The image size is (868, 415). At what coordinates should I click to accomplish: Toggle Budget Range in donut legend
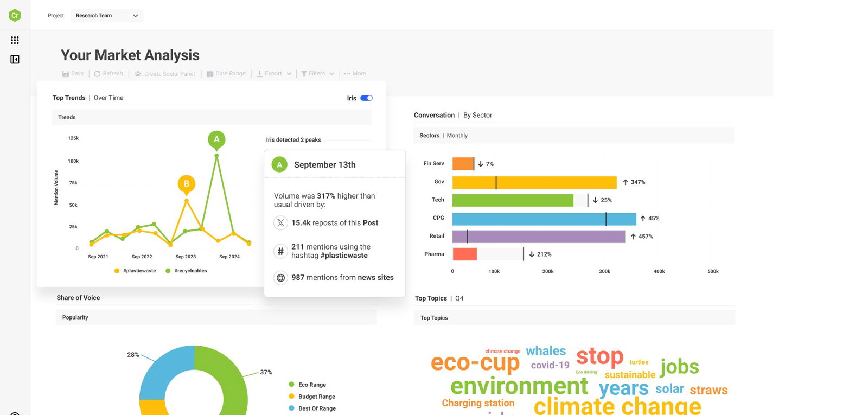pyautogui.click(x=312, y=397)
